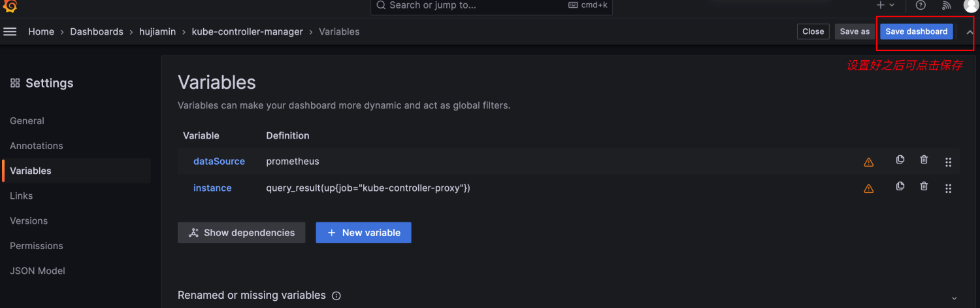Open the plus add dropdown in top bar
Image resolution: width=980 pixels, height=308 pixels.
tap(885, 5)
